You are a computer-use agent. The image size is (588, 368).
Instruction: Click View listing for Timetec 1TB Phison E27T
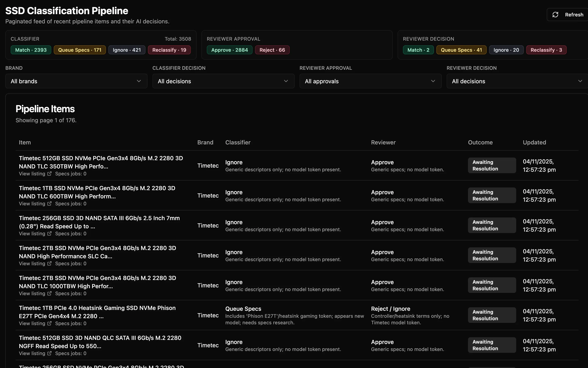coord(32,323)
